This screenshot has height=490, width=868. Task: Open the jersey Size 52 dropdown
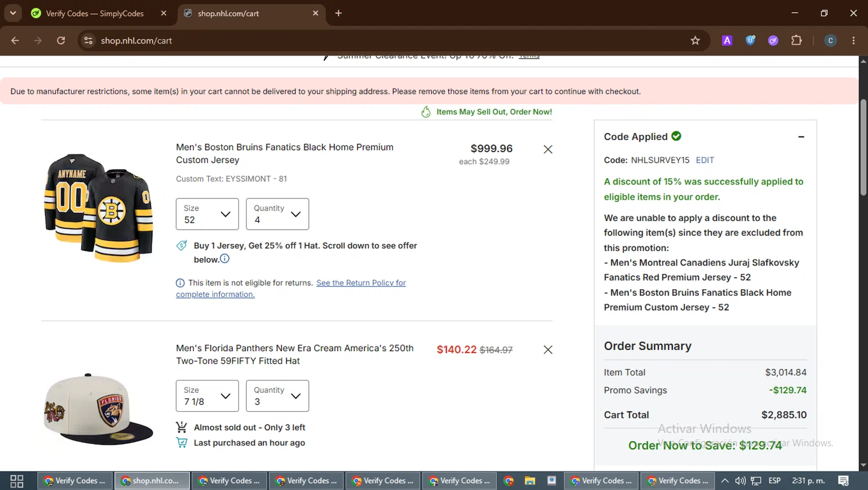tap(207, 214)
